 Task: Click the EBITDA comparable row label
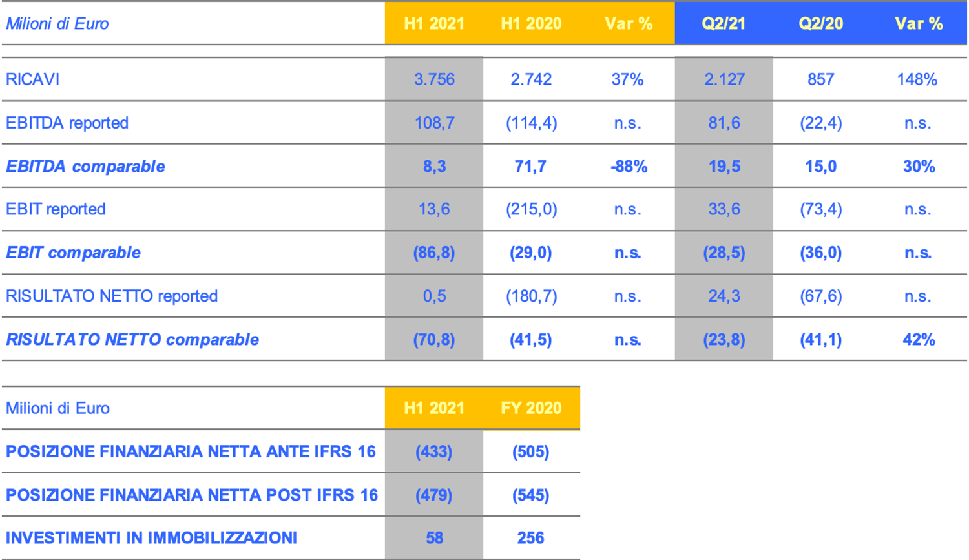tap(85, 167)
